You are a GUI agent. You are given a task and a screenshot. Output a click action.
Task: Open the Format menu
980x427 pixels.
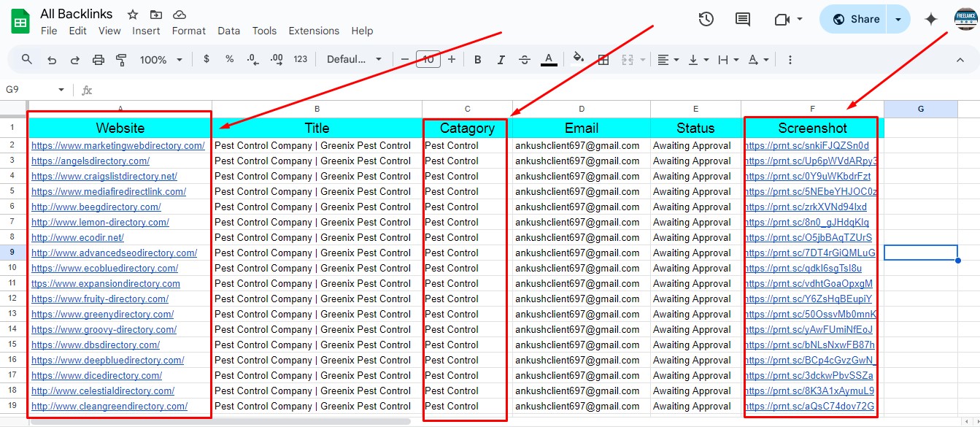pyautogui.click(x=188, y=31)
